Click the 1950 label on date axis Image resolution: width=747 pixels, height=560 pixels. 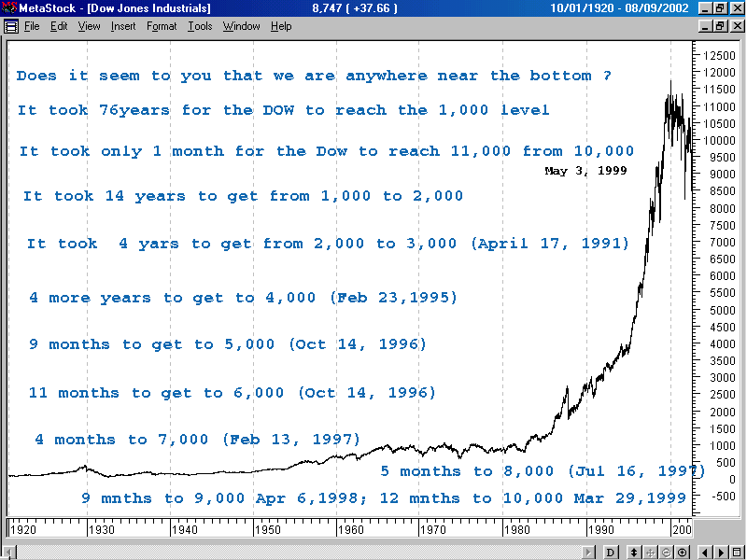pos(268,529)
